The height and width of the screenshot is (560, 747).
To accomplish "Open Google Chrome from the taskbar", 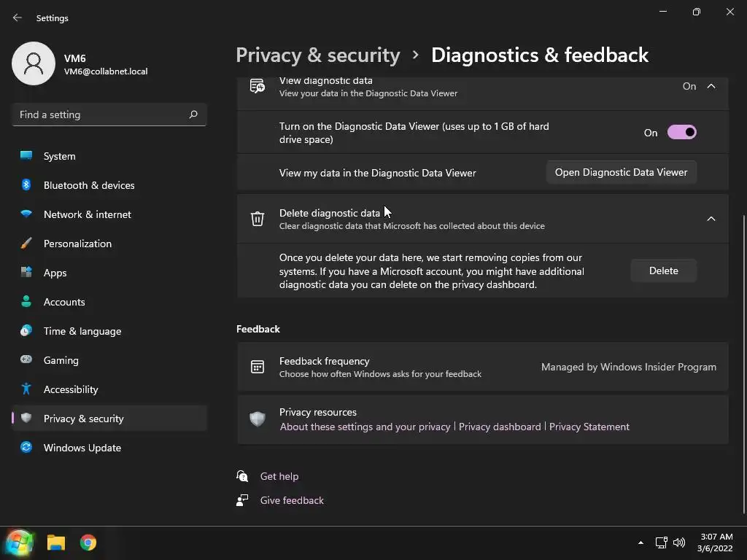I will 88,542.
